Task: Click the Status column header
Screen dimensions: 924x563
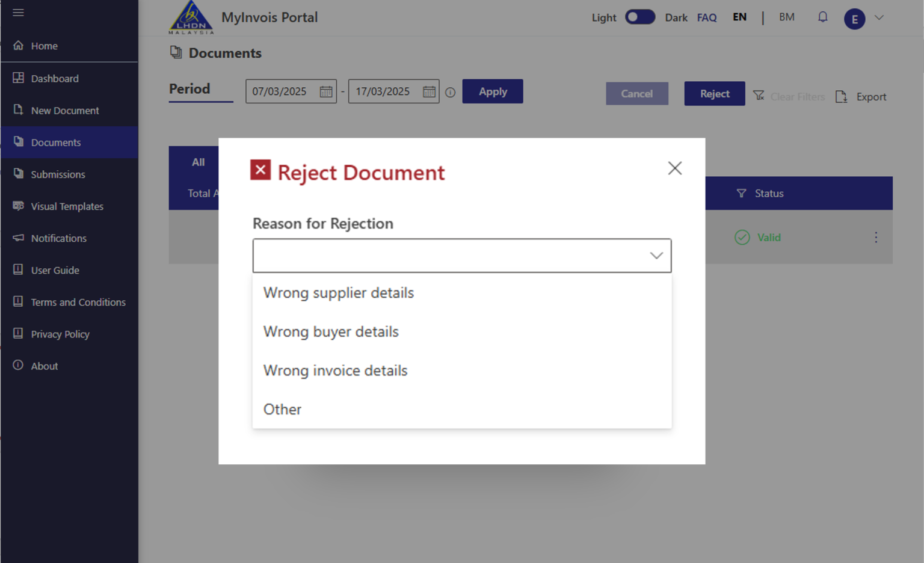Action: 769,193
